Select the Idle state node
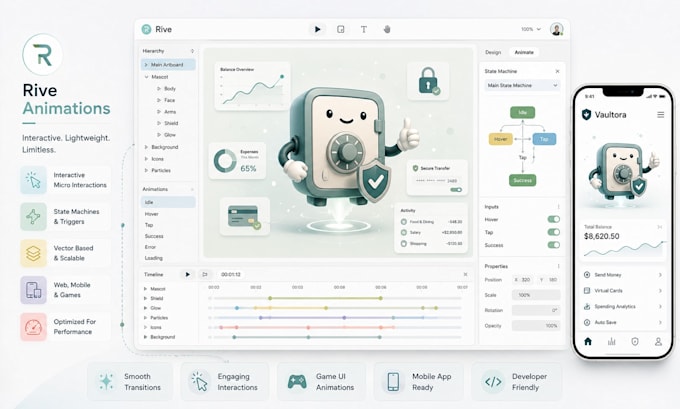The image size is (680, 409). coord(523,112)
